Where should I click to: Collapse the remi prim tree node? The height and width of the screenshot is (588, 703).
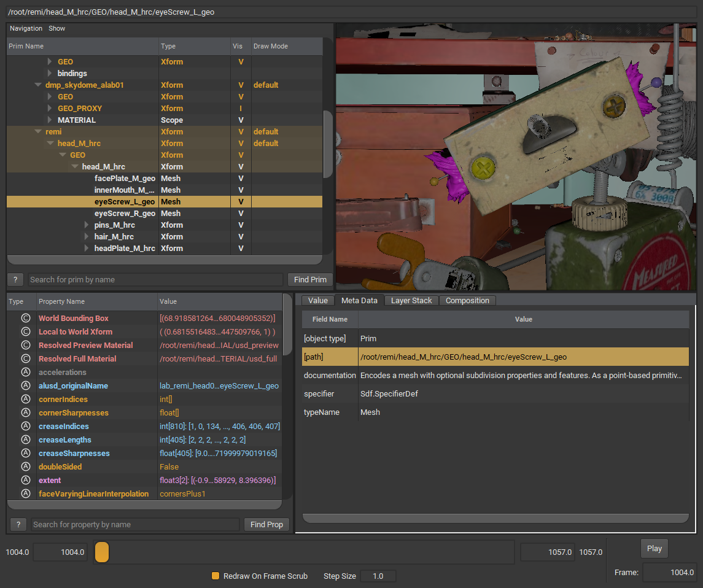[39, 131]
